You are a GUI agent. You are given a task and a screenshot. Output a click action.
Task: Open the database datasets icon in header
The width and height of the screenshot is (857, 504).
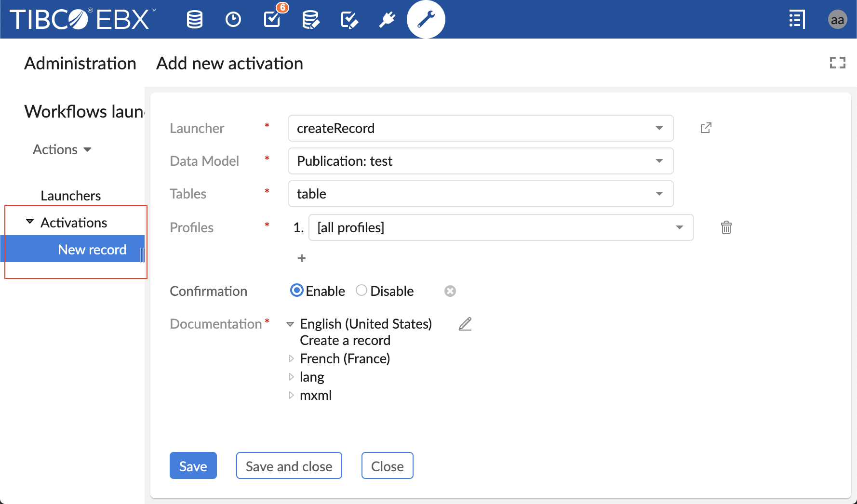click(195, 20)
